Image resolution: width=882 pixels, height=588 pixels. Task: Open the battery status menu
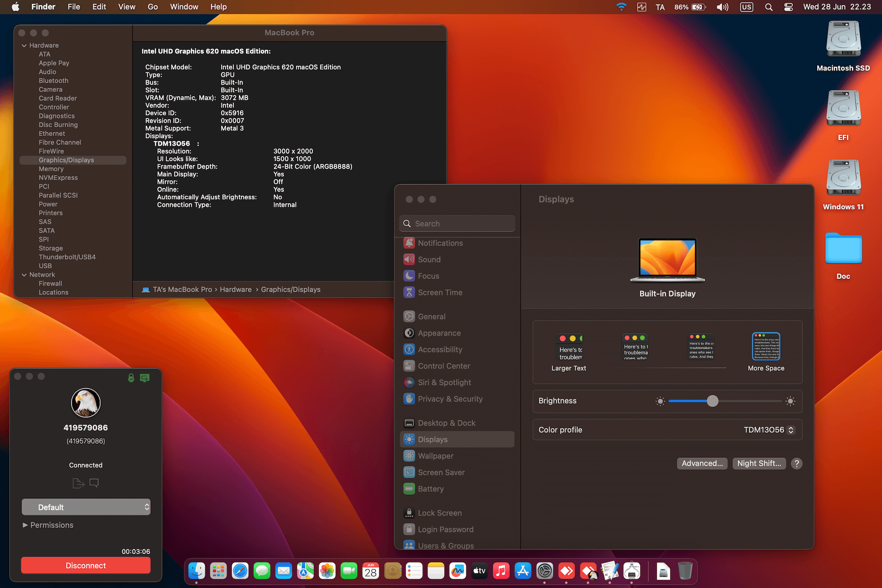pyautogui.click(x=690, y=7)
